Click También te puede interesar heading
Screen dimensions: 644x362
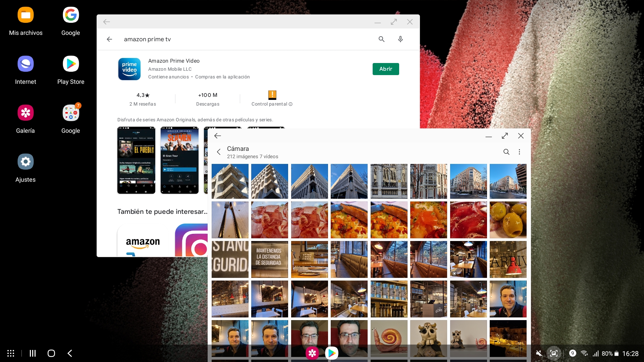click(x=163, y=212)
